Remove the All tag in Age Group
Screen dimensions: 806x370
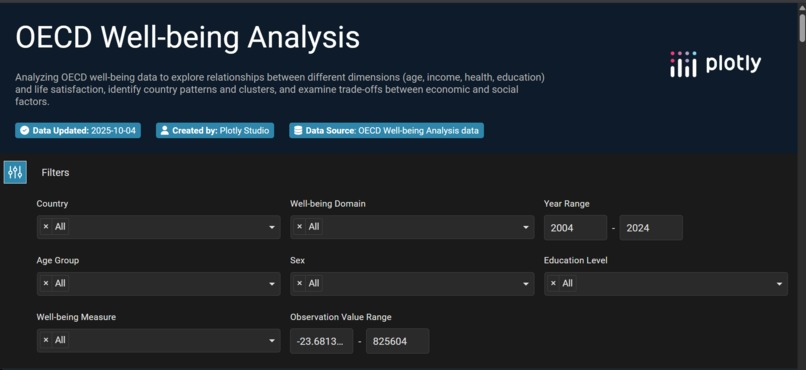pyautogui.click(x=46, y=283)
